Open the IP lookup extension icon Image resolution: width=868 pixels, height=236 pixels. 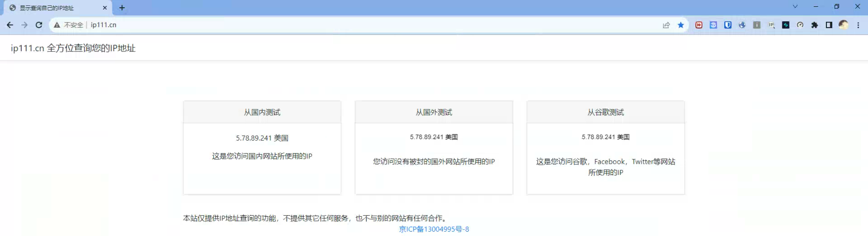click(771, 25)
